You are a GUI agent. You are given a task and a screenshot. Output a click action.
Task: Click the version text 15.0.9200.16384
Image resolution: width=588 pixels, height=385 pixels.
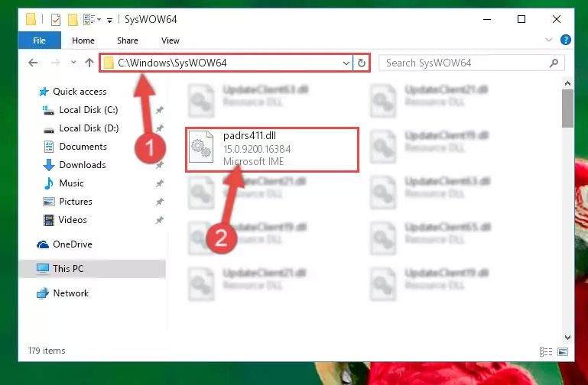coord(257,149)
